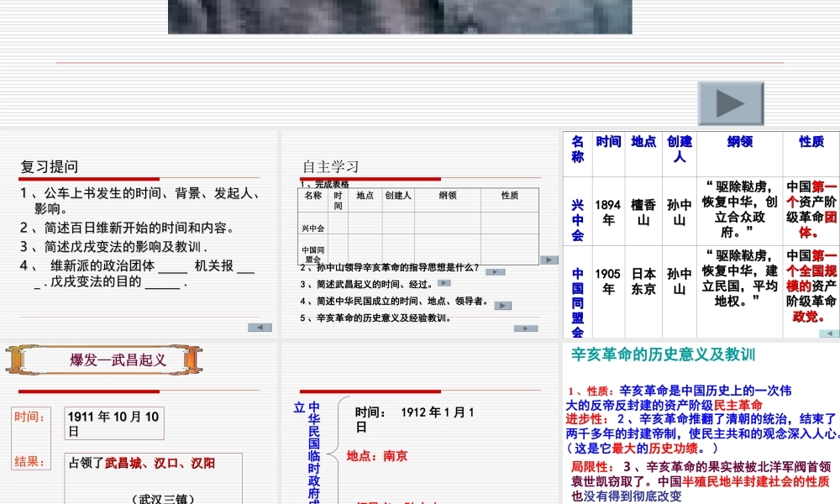This screenshot has height=504, width=840.
Task: Click the 1911年10月10日 text box
Action: tap(114, 423)
